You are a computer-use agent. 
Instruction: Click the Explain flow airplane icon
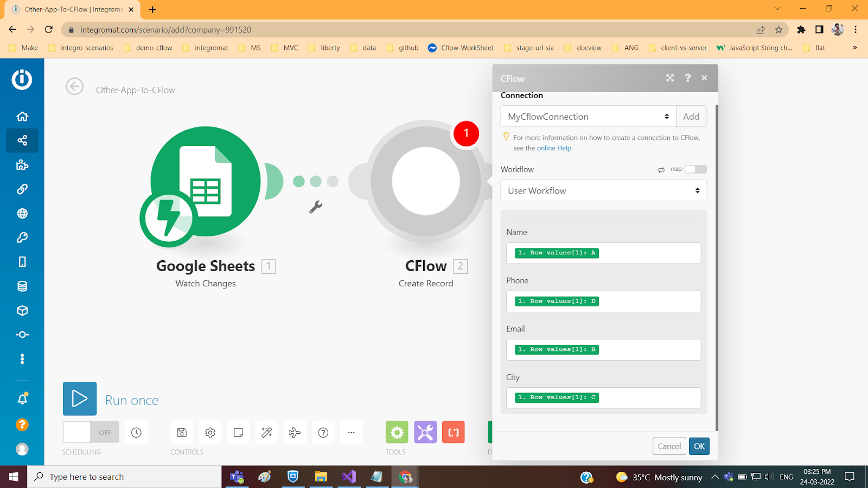295,432
